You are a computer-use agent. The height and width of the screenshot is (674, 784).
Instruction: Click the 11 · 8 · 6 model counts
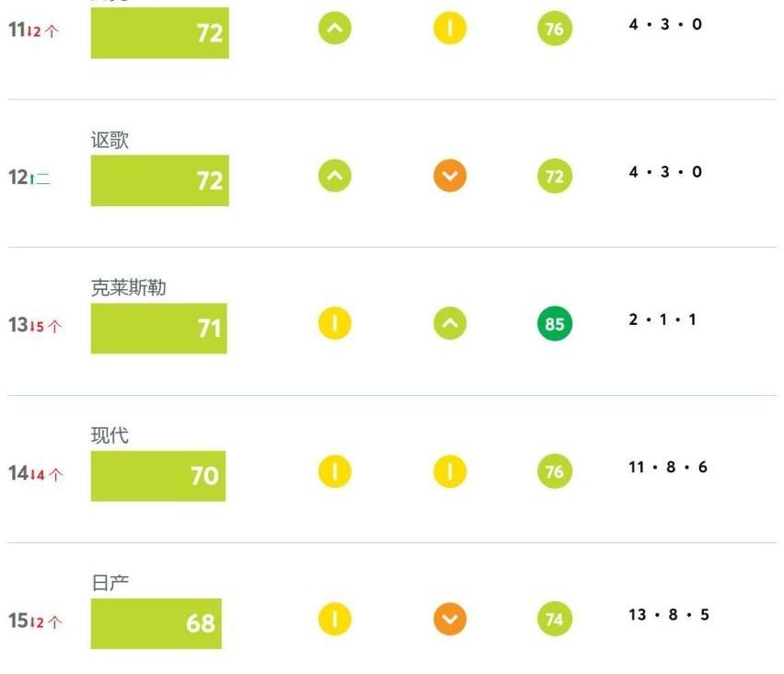point(667,468)
